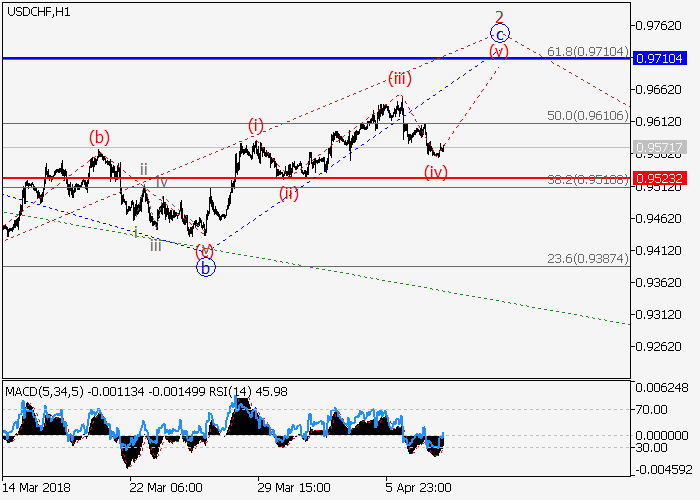Select the blue circled c wave marker

click(x=499, y=33)
